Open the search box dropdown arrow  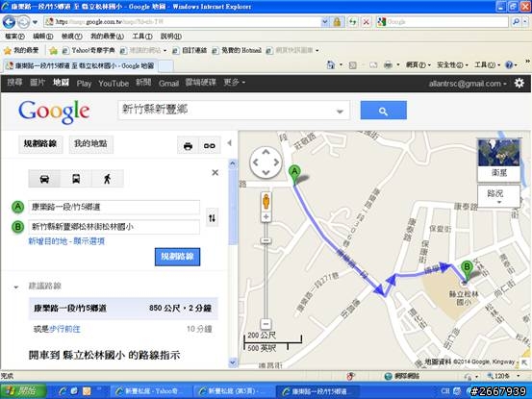(340, 112)
